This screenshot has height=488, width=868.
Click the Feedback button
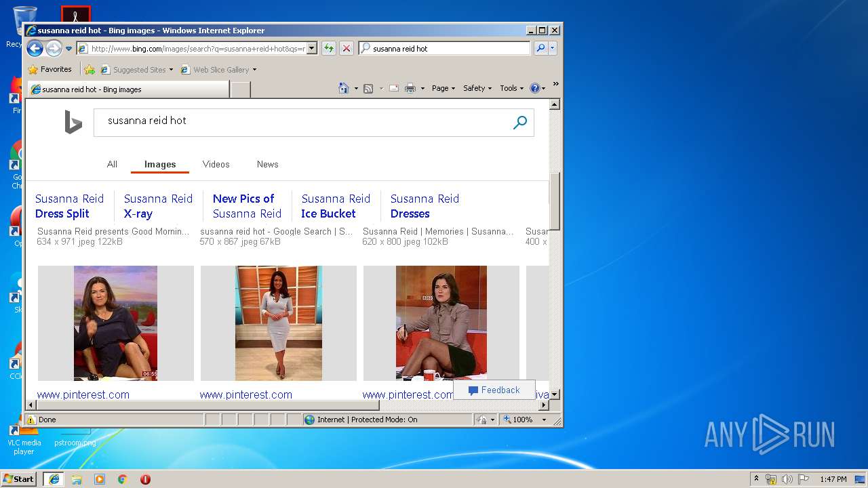pyautogui.click(x=494, y=390)
